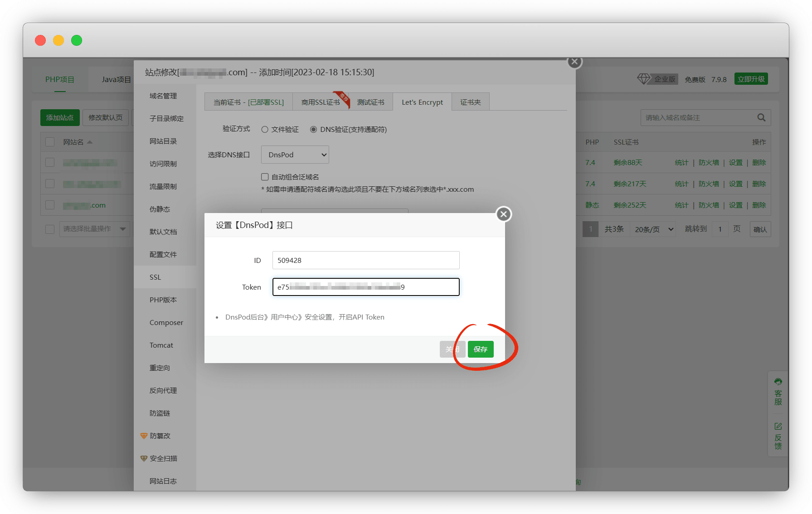Select DNS verification radio option
The height and width of the screenshot is (514, 812).
click(313, 130)
